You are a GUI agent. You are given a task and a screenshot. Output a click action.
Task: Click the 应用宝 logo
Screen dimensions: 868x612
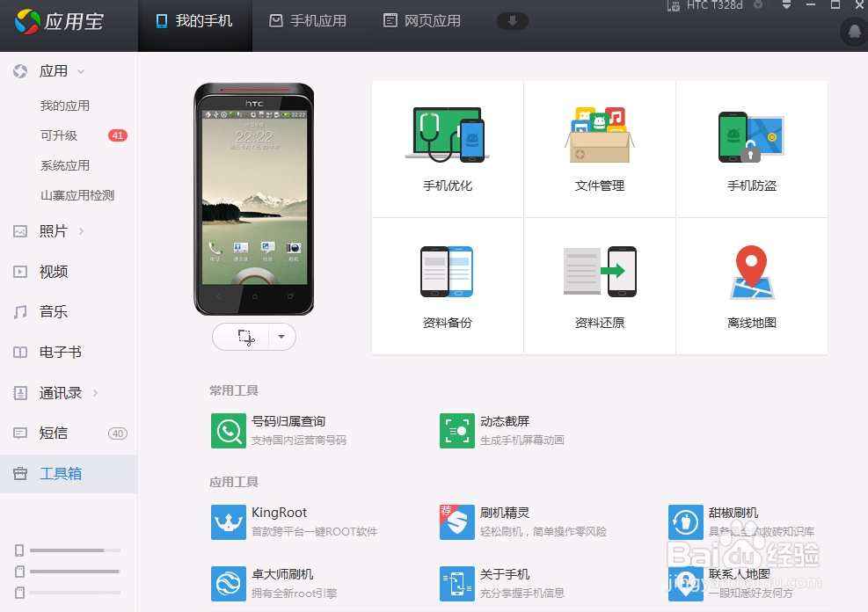tap(59, 22)
